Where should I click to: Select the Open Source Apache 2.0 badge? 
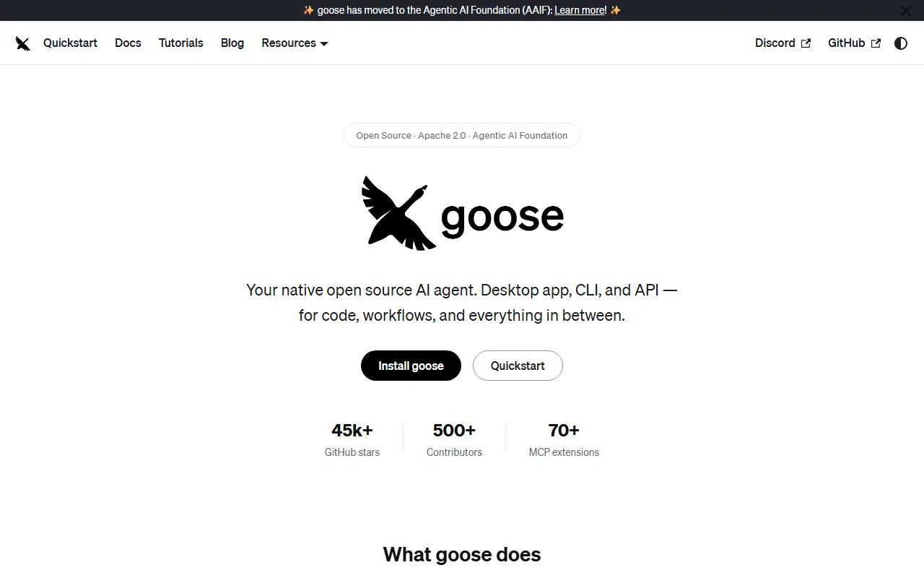point(462,135)
